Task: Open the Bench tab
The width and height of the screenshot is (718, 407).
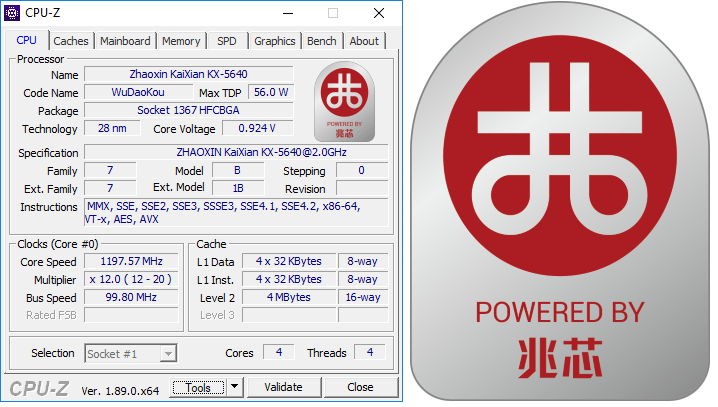Action: [x=321, y=41]
